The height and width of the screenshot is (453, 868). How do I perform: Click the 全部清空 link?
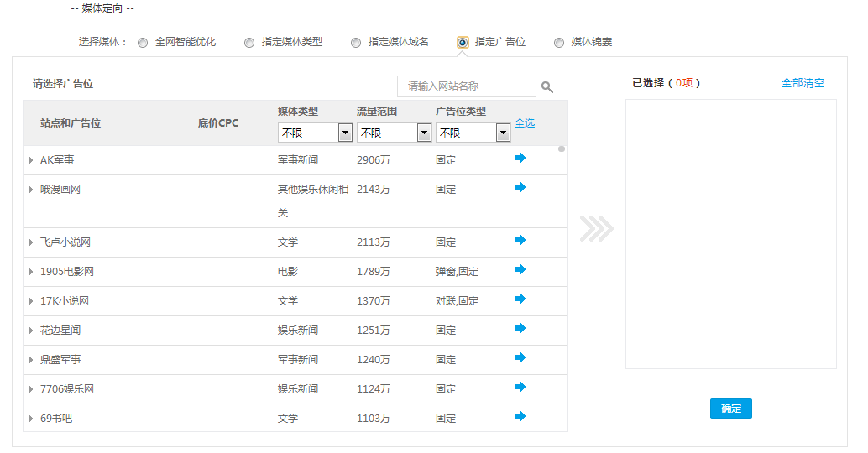coord(803,83)
